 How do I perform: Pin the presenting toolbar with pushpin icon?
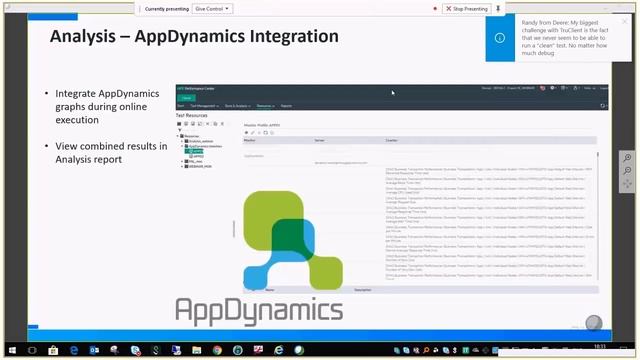(498, 9)
